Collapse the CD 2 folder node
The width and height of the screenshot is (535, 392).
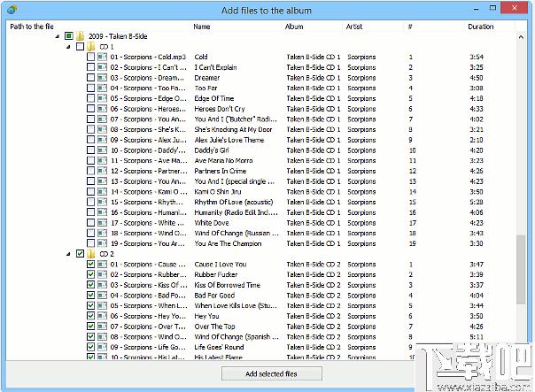pos(68,254)
